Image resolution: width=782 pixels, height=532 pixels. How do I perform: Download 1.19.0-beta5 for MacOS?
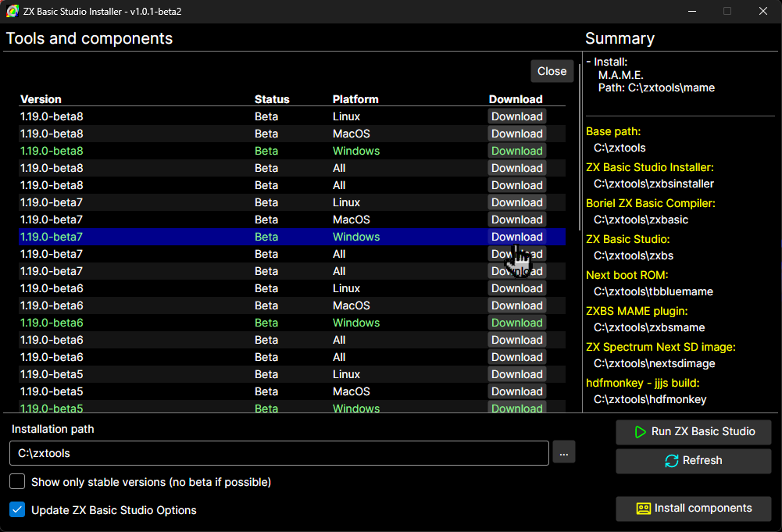tap(516, 391)
